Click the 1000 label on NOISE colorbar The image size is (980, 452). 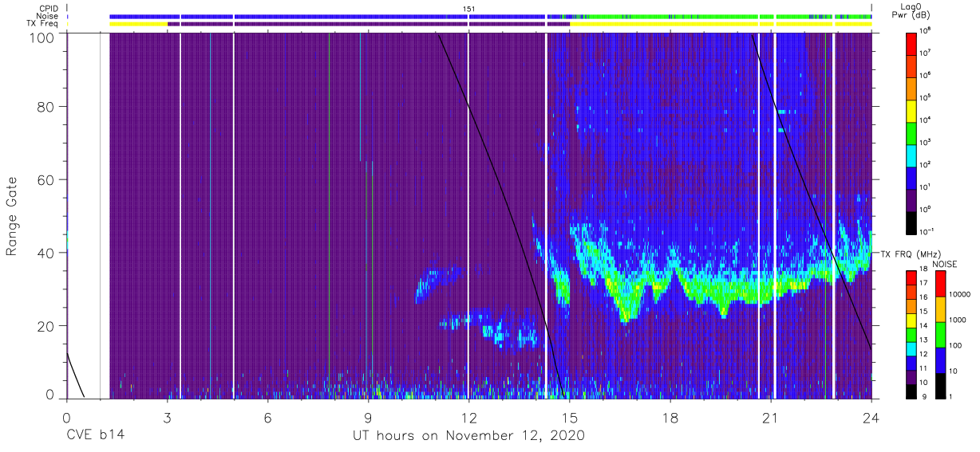tap(958, 320)
